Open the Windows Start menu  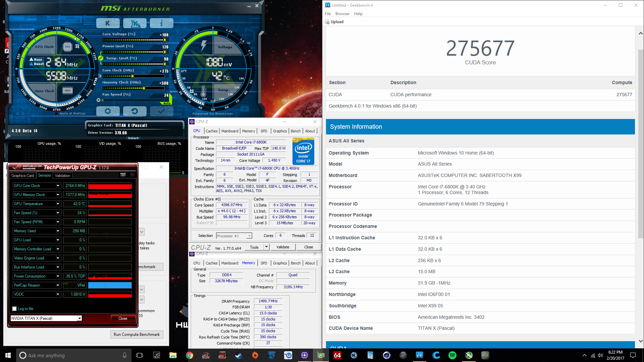tap(8, 355)
